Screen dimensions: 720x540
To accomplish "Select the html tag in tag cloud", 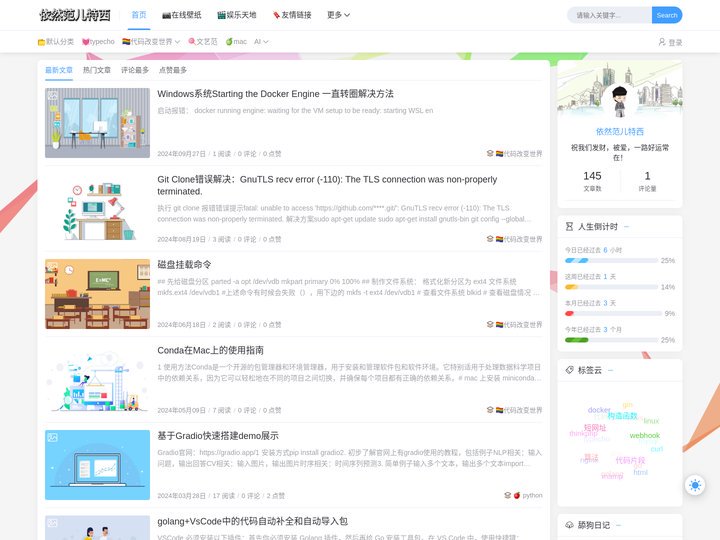I will (x=640, y=472).
